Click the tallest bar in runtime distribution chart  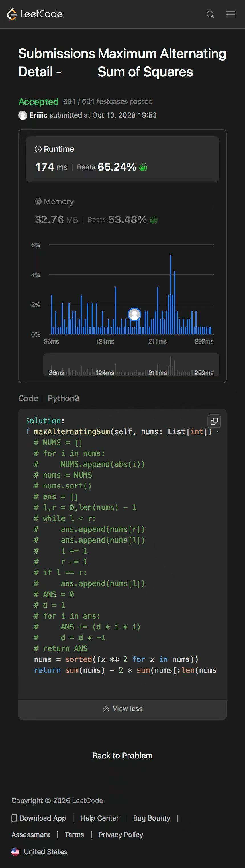(x=171, y=295)
